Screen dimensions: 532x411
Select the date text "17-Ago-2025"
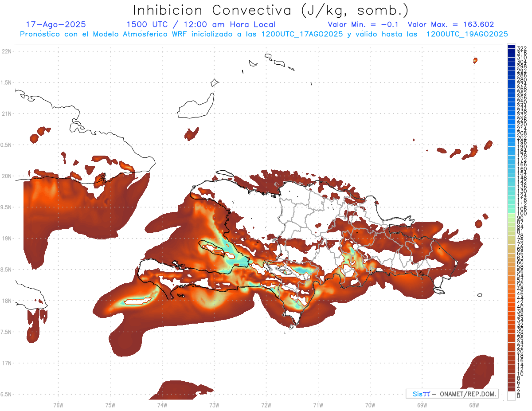pyautogui.click(x=56, y=24)
